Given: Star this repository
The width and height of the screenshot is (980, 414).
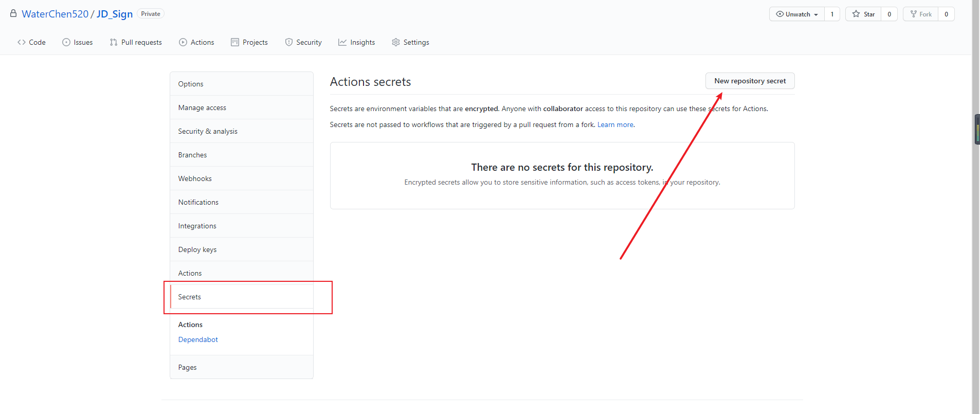Looking at the screenshot, I should (x=864, y=14).
